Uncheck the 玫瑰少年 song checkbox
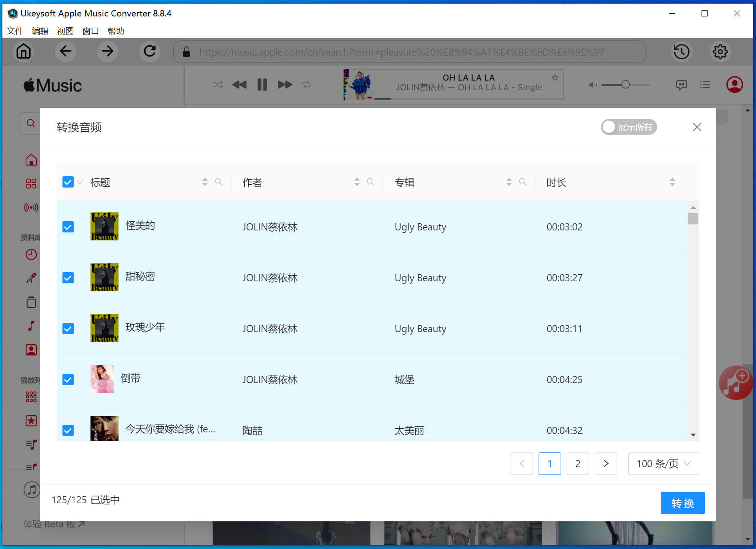Screen dimensions: 756x549 68,329
